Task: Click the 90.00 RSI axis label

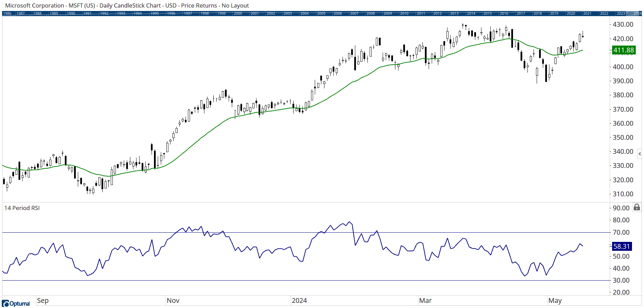Action: 621,208
